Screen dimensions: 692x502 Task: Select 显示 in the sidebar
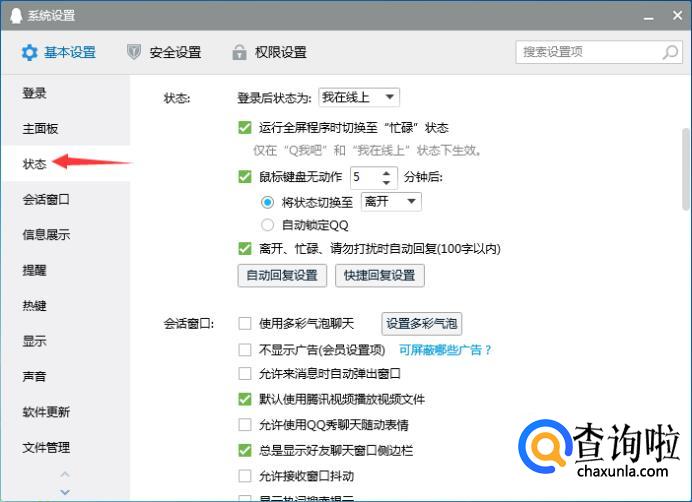[x=65, y=341]
